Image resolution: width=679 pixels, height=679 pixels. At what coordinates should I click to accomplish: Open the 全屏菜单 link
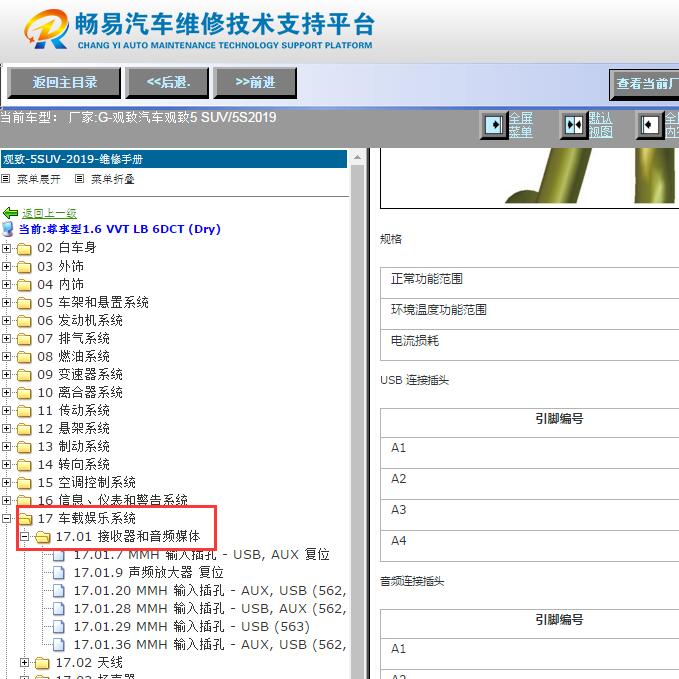click(x=521, y=125)
